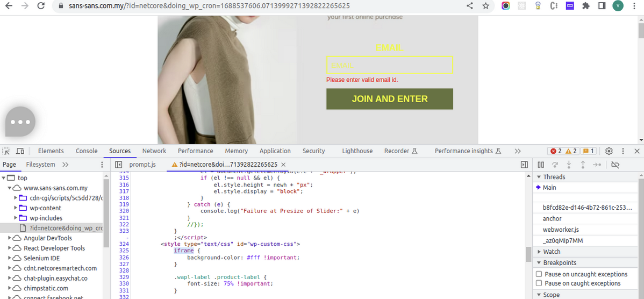644x299 pixels.
Task: Bookmark this page with the star icon
Action: (485, 6)
